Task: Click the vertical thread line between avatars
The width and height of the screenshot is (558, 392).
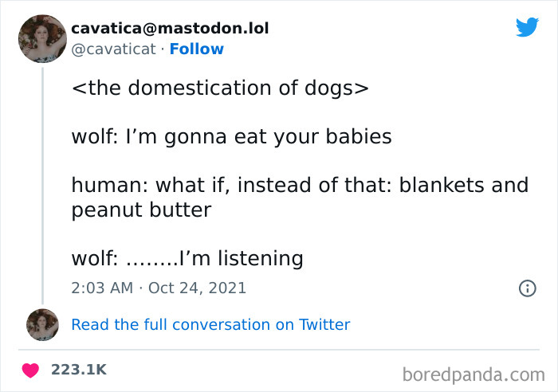Action: click(x=42, y=183)
